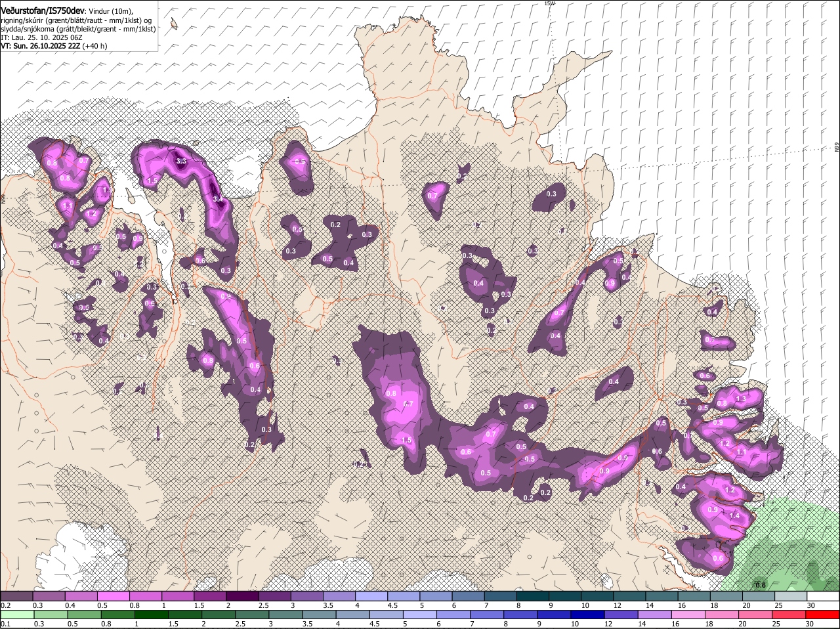Screen dimensions: 840x629
Task: Click the 0.6 value in the green rain area
Action: click(761, 585)
